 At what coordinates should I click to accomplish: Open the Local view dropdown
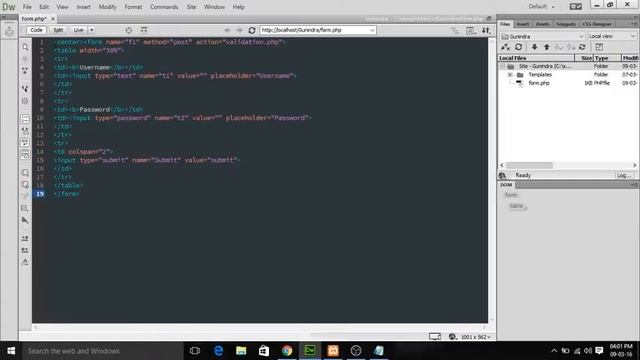pyautogui.click(x=612, y=36)
